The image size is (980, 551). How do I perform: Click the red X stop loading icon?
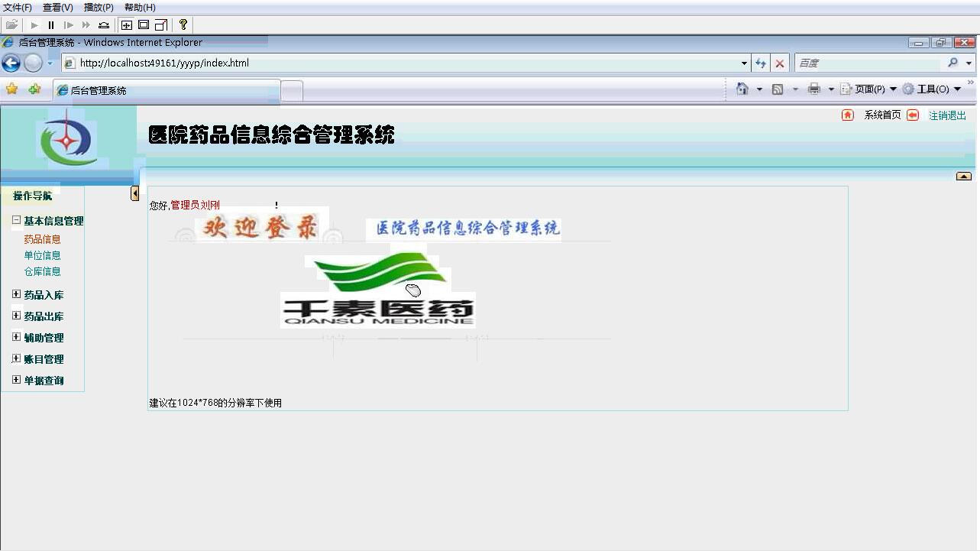(779, 63)
